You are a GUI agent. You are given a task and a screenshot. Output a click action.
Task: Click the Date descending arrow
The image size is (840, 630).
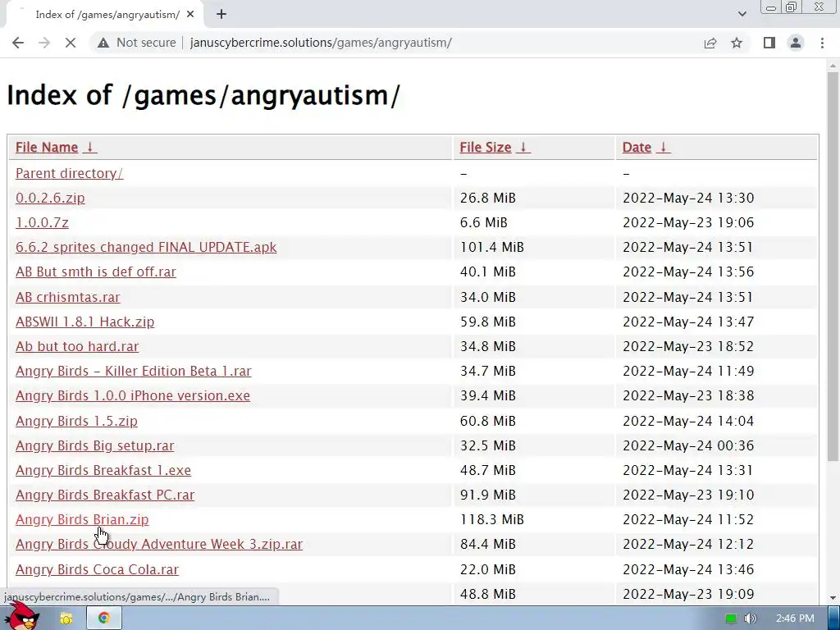[663, 148]
